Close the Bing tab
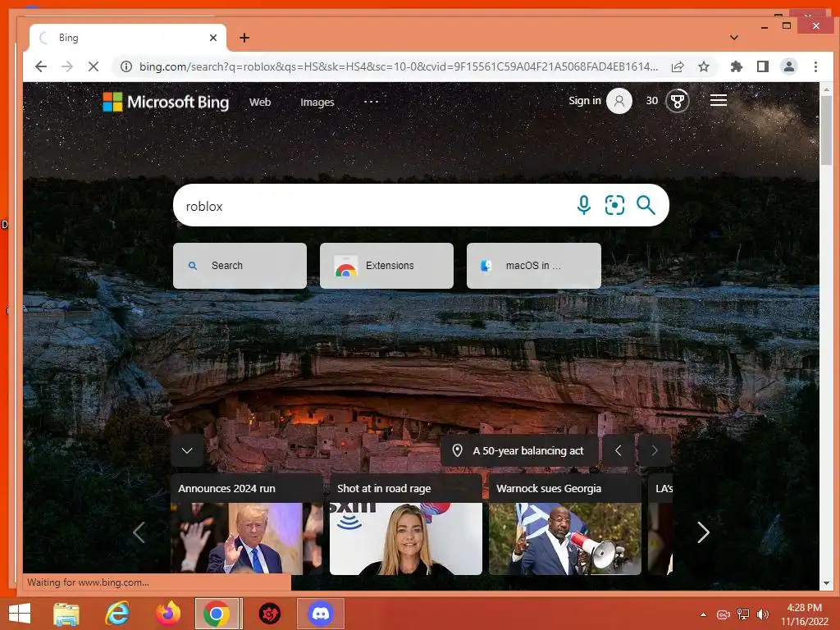The width and height of the screenshot is (840, 630). click(213, 38)
